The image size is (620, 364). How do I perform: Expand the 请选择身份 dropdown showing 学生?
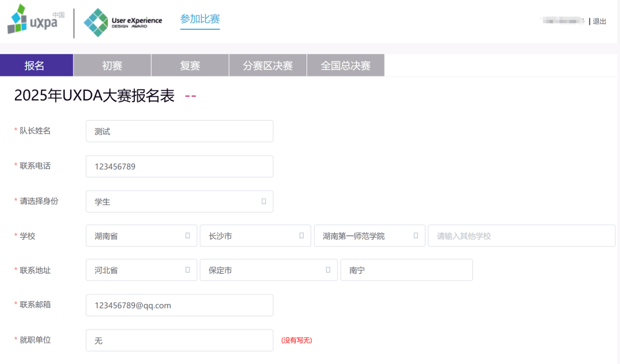179,202
